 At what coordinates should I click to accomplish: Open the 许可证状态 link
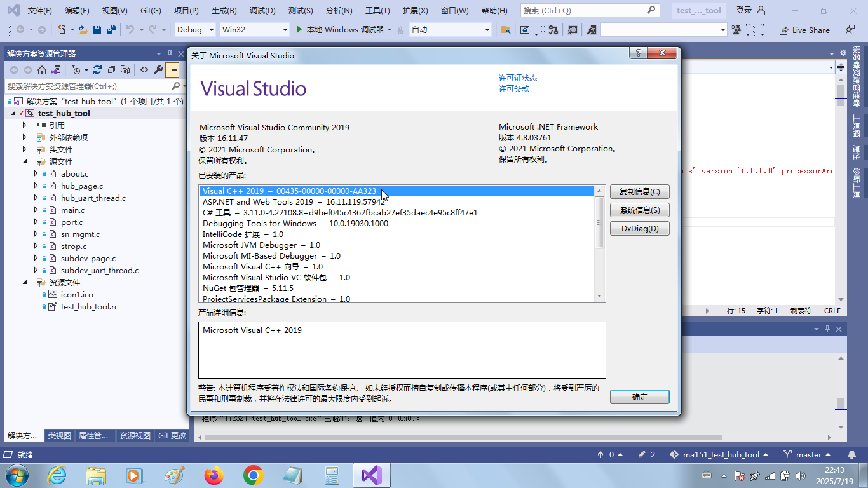coord(518,78)
